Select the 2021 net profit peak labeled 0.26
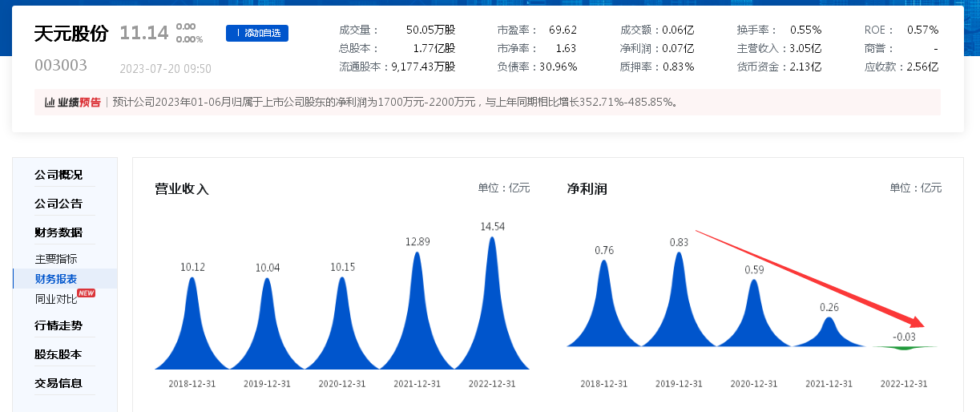This screenshot has height=412, width=980. pyautogui.click(x=829, y=333)
